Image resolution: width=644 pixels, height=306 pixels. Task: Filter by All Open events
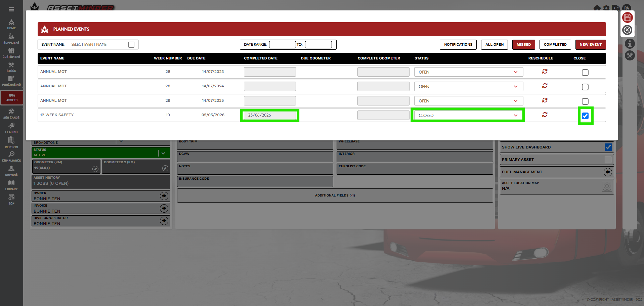494,44
